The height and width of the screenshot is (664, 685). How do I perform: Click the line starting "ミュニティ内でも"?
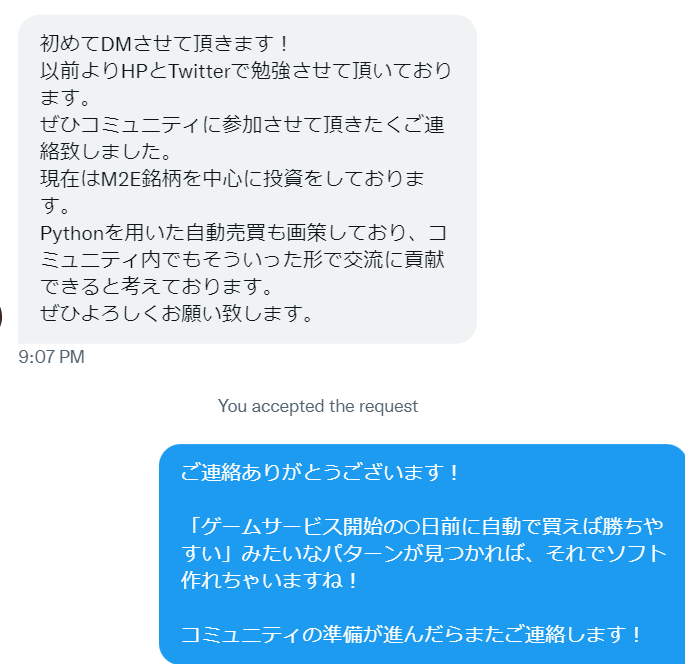point(242,260)
